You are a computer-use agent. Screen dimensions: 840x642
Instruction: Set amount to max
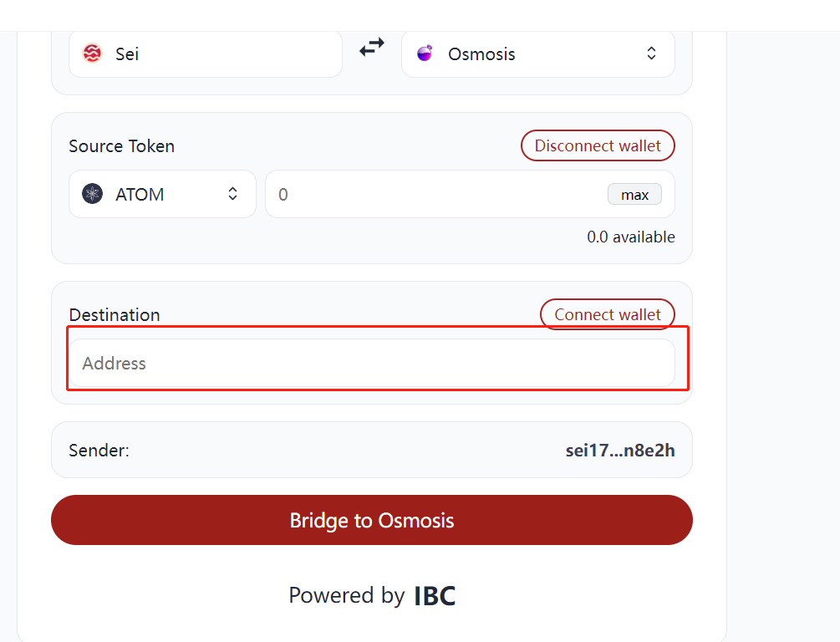coord(635,195)
